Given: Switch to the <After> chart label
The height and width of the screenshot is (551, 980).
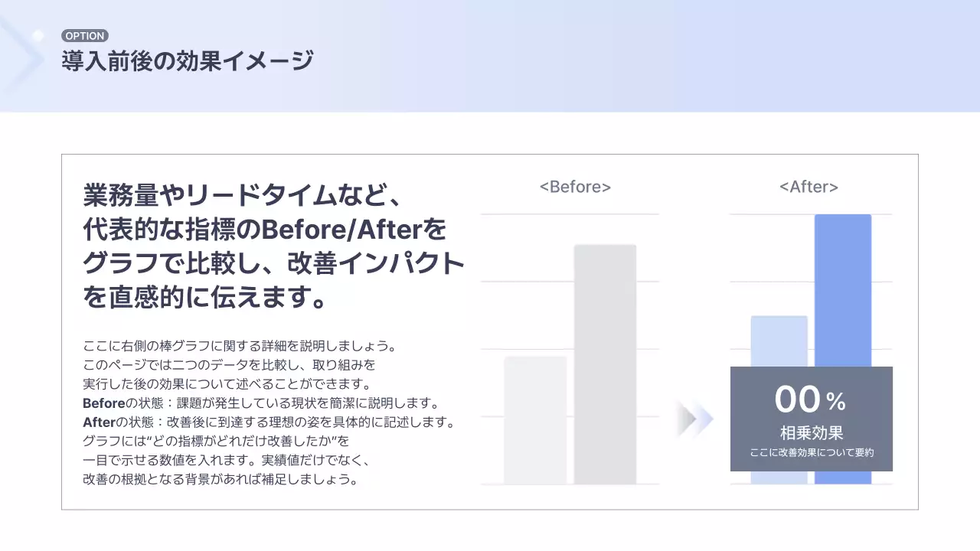Looking at the screenshot, I should coord(808,186).
